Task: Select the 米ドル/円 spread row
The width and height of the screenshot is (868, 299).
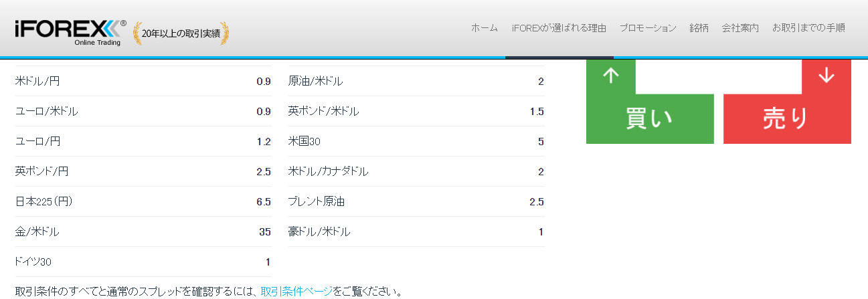Action: click(x=143, y=82)
